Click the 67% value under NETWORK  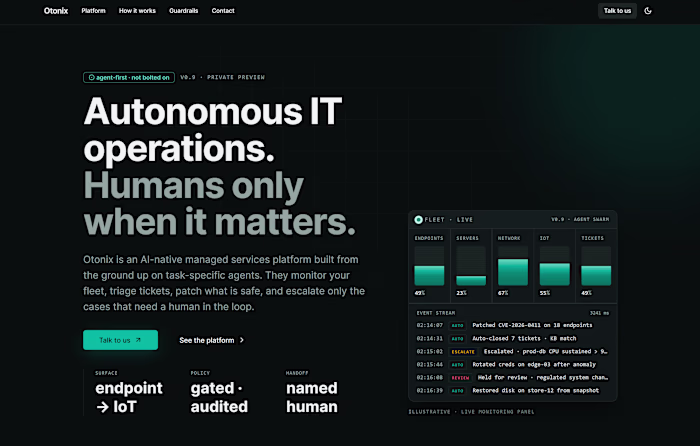point(503,293)
